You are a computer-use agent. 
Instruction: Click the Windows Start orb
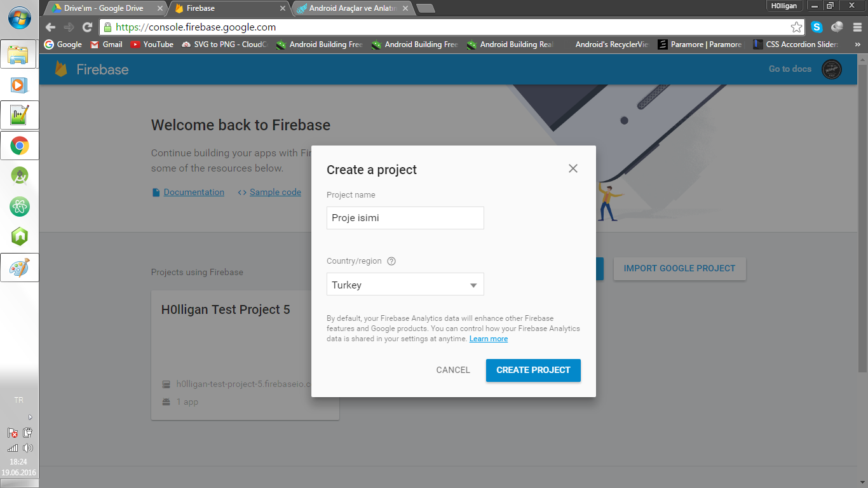pyautogui.click(x=20, y=17)
